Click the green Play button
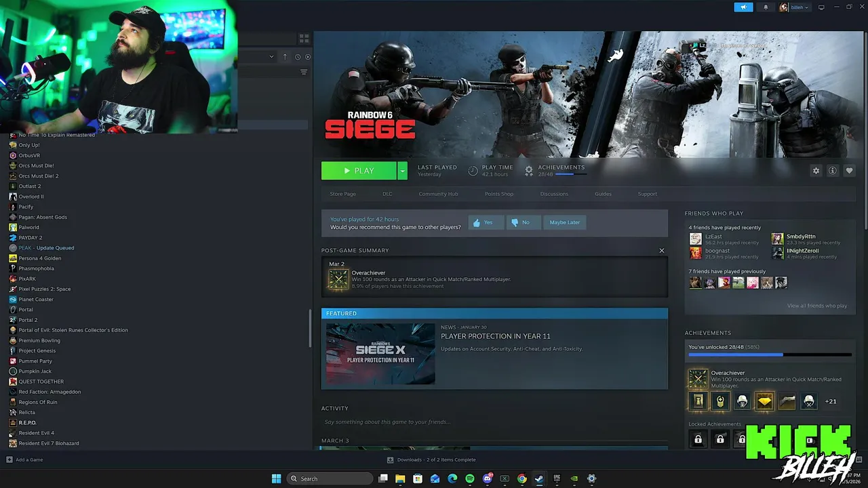 pyautogui.click(x=359, y=171)
